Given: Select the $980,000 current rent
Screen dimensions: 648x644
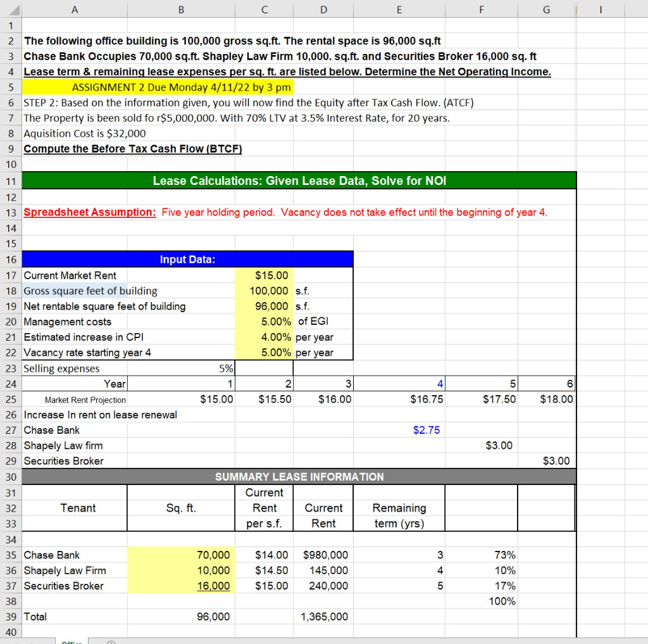Looking at the screenshot, I should pos(323,555).
